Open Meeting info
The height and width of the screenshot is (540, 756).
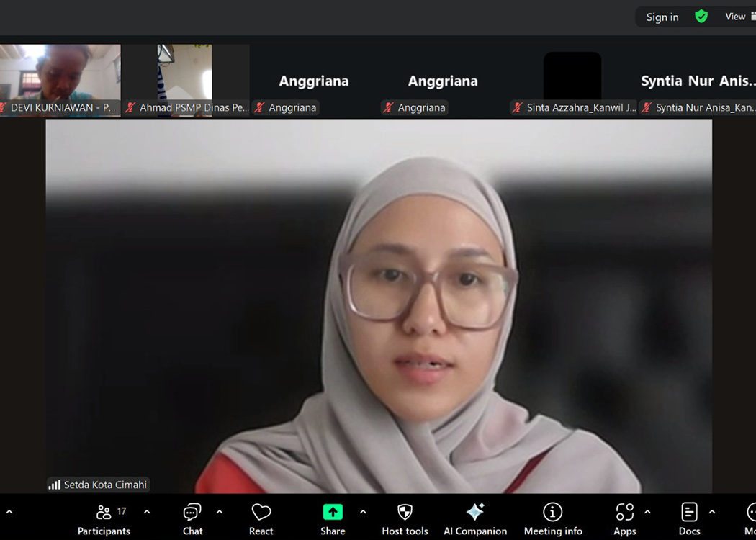[x=552, y=513]
